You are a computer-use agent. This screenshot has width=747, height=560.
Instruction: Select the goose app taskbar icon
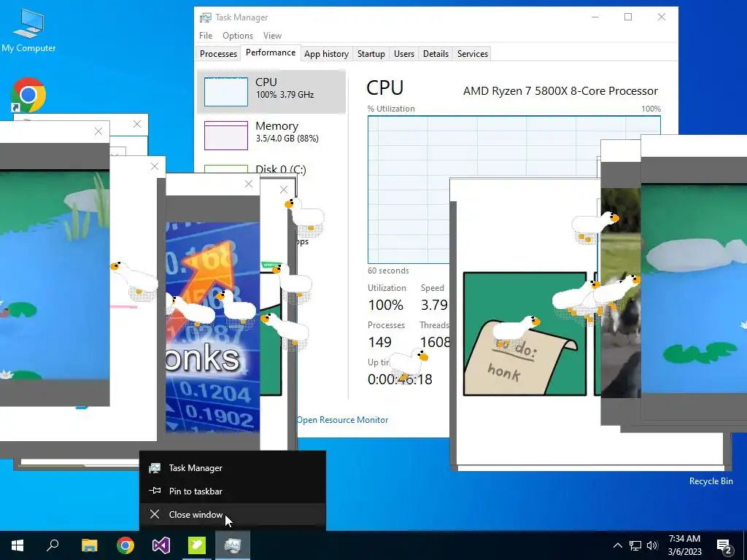click(197, 545)
